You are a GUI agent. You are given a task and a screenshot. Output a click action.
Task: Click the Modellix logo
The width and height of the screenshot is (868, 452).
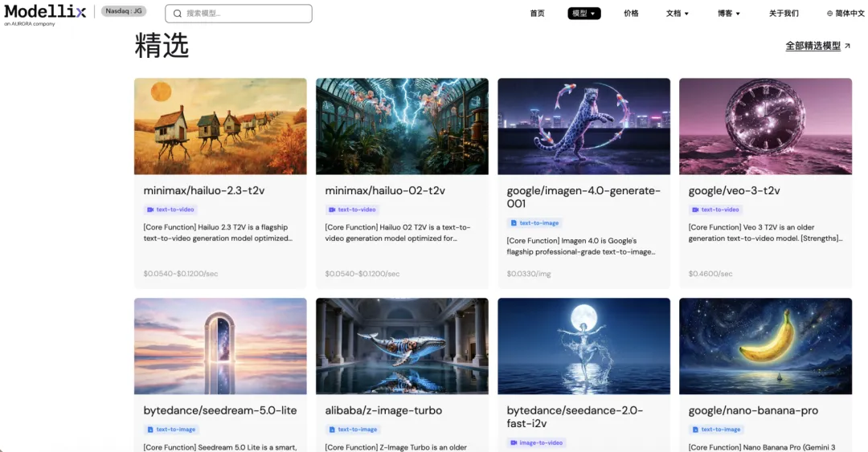pyautogui.click(x=45, y=15)
